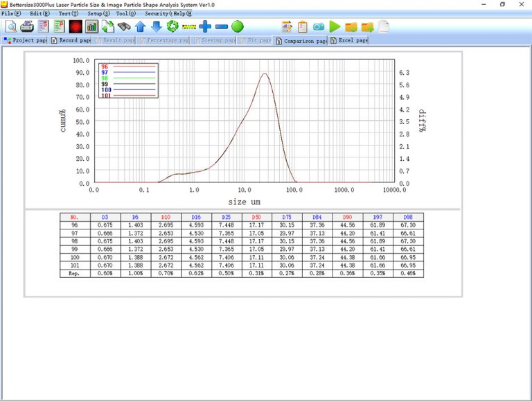Viewport: 532px width, 402px height.
Task: Click the green play arrow icon
Action: (x=335, y=26)
